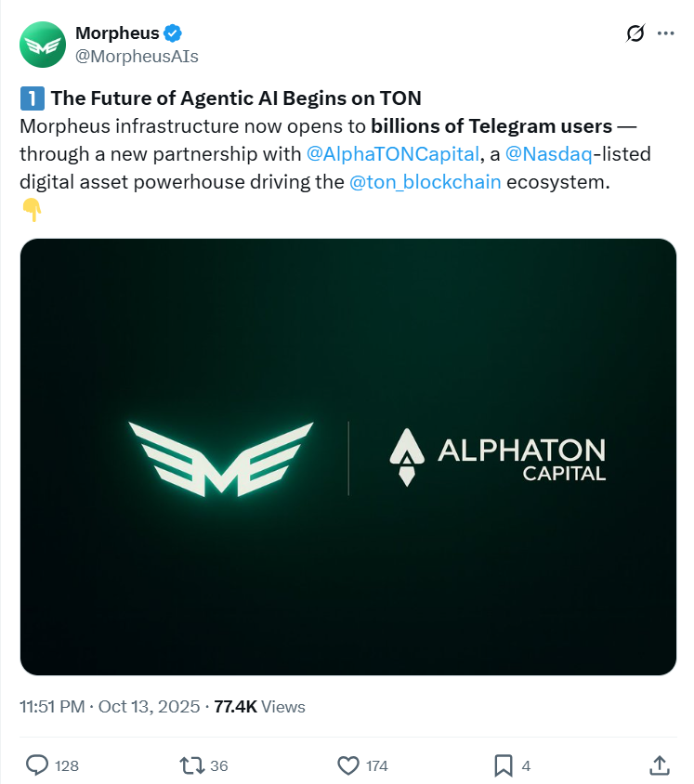Image resolution: width=694 pixels, height=784 pixels.
Task: Open Grok explain icon on post
Action: click(635, 33)
